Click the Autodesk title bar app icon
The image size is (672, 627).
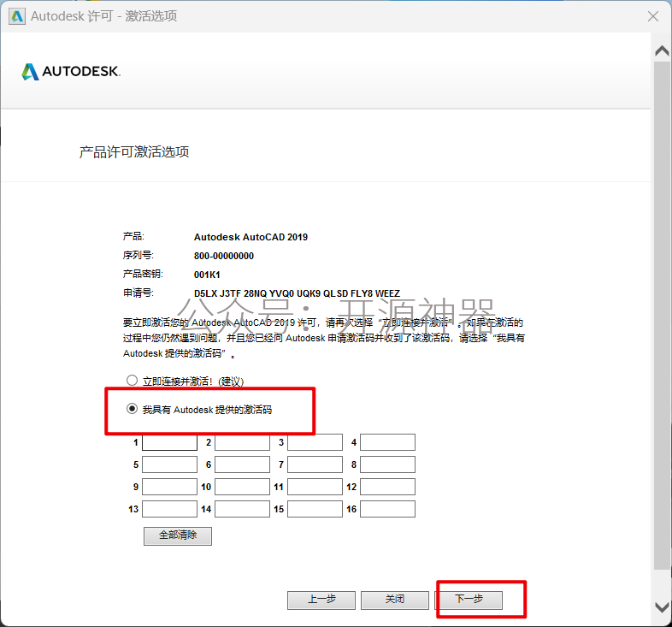click(17, 16)
